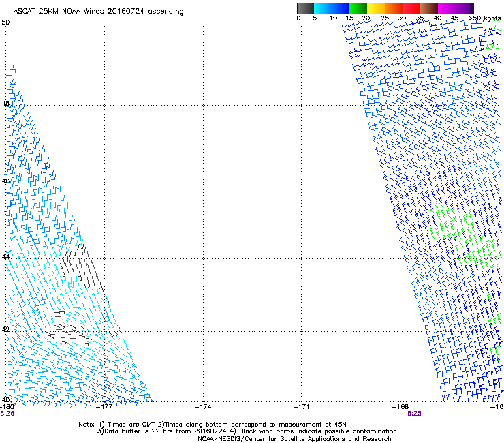Click the purple swath time '8:25'
The height and width of the screenshot is (443, 504).
coord(414,414)
